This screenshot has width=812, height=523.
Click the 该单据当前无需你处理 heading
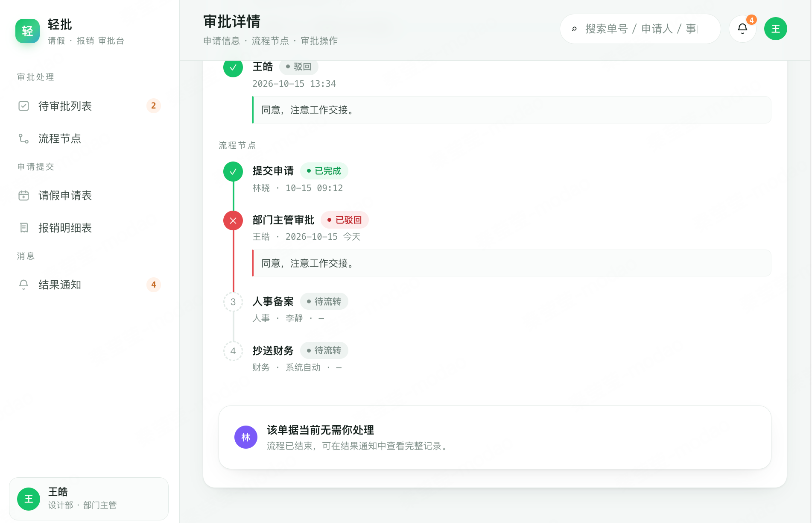coord(320,430)
